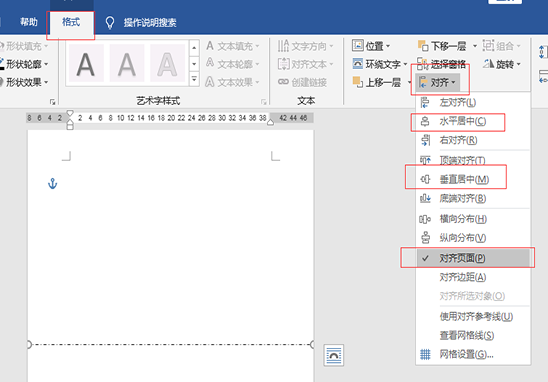
Task: Choose 水平居中(C) menu item
Action: click(x=473, y=121)
